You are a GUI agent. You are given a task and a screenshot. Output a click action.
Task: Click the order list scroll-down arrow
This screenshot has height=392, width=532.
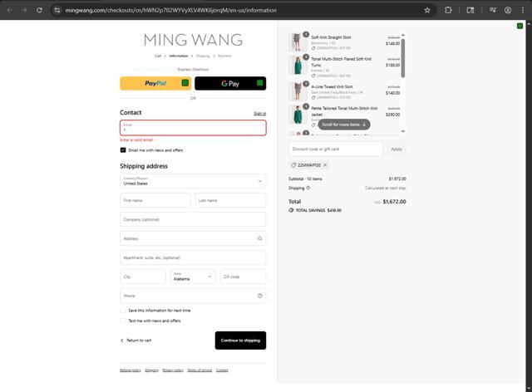click(403, 131)
